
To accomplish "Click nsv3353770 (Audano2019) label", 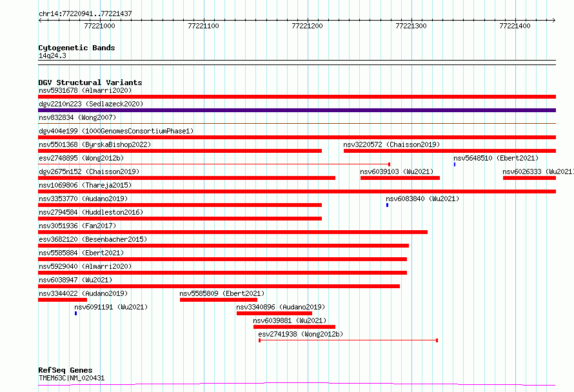I will tap(83, 199).
